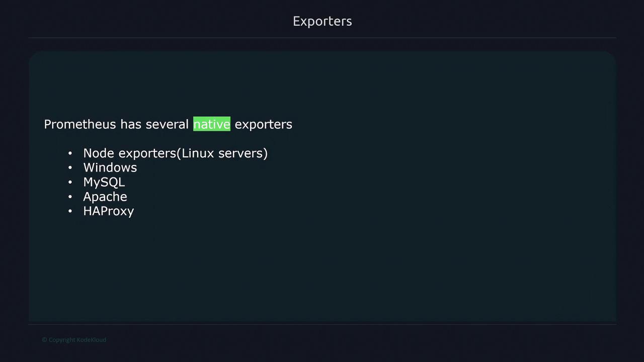Select the highlighted word native

[x=212, y=124]
